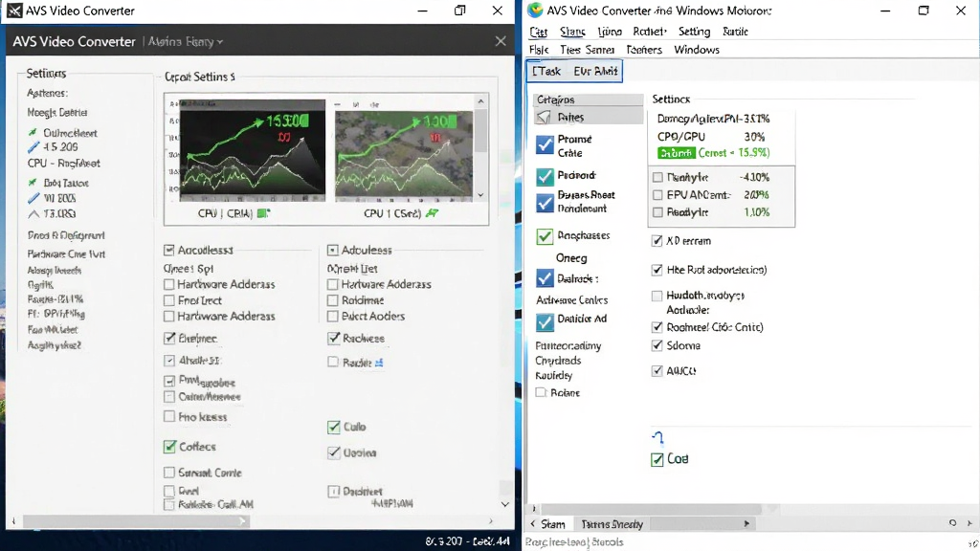Open the Windows item in the second menu row
Screen dimensions: 980x551
point(697,50)
